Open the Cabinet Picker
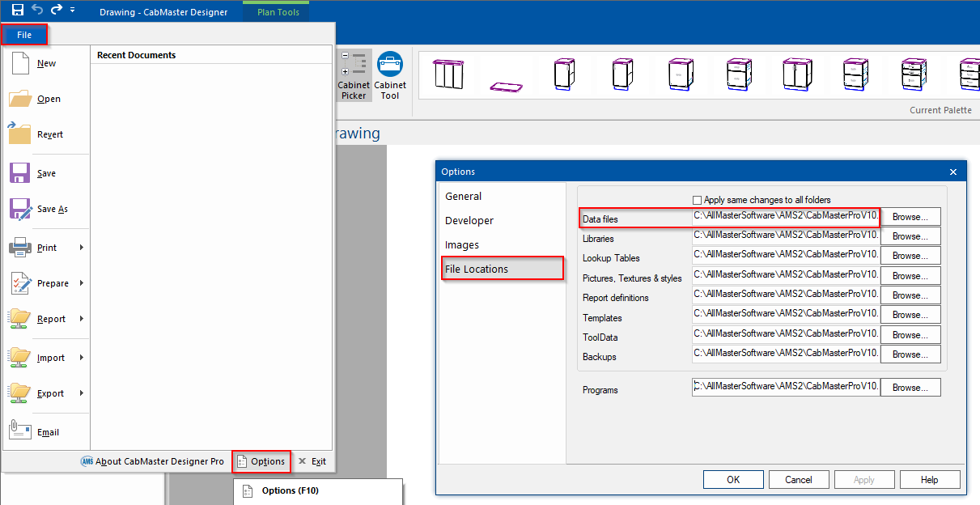 tap(354, 76)
